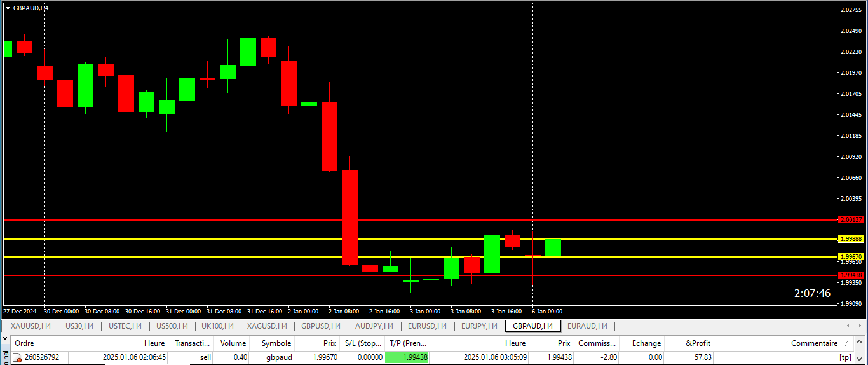The height and width of the screenshot is (365, 868).
Task: Sort by the Commiss... column header
Action: [597, 343]
